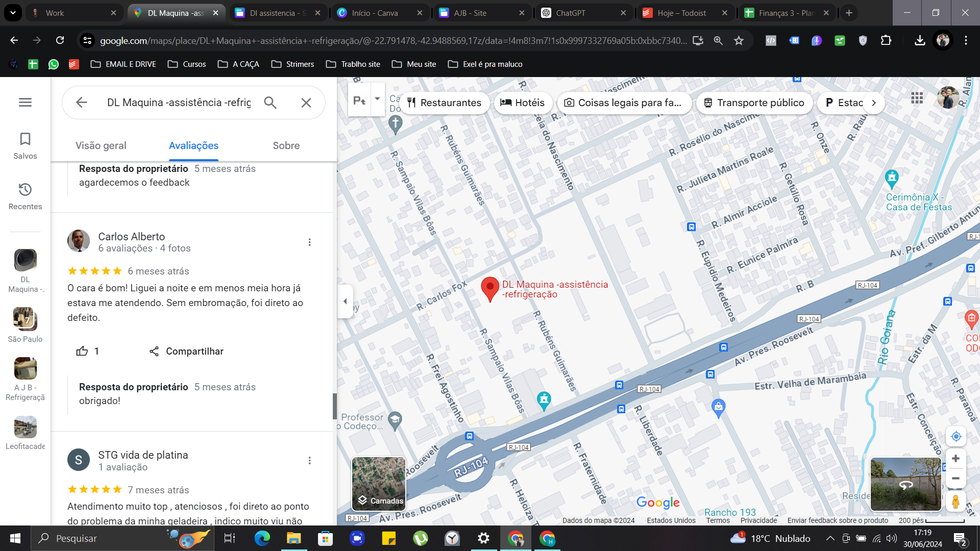The height and width of the screenshot is (551, 980).
Task: Open Carlos Alberto's reviewer profile name
Action: [x=132, y=237]
